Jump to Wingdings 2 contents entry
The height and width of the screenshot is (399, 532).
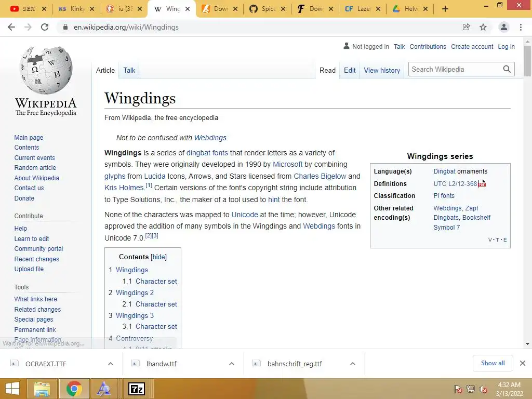pyautogui.click(x=135, y=292)
